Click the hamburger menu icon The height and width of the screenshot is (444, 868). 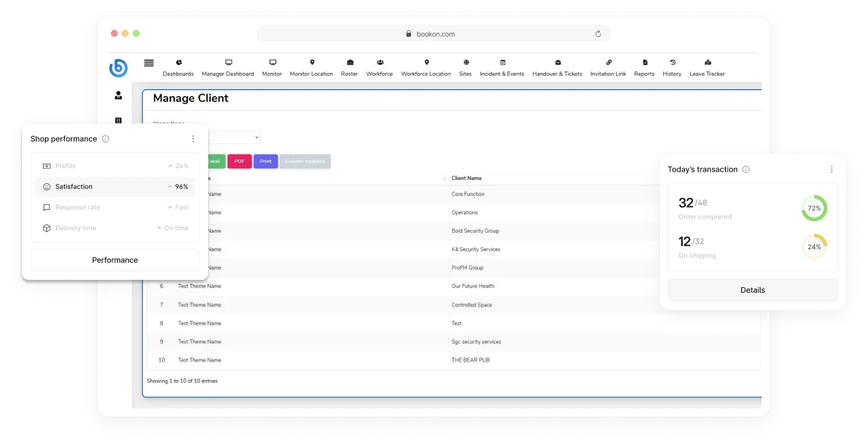click(148, 63)
